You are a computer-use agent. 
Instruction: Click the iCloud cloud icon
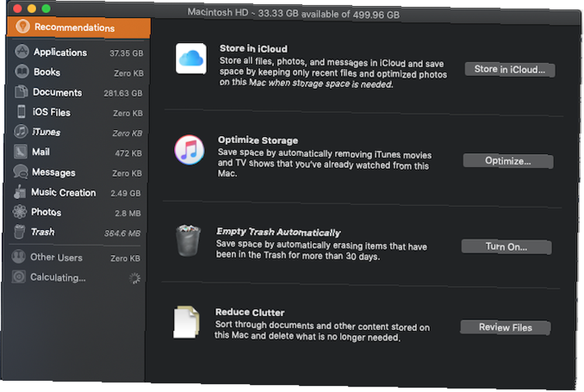pos(191,58)
